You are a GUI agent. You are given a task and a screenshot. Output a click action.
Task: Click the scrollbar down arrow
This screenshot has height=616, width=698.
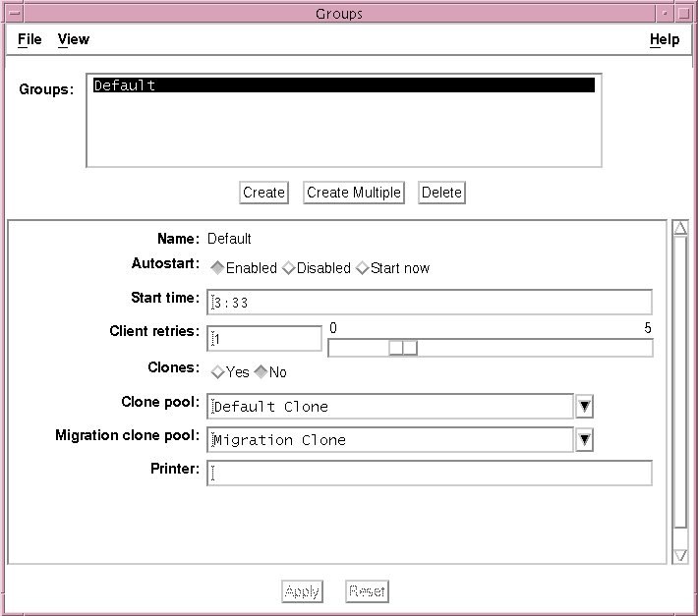click(x=679, y=556)
